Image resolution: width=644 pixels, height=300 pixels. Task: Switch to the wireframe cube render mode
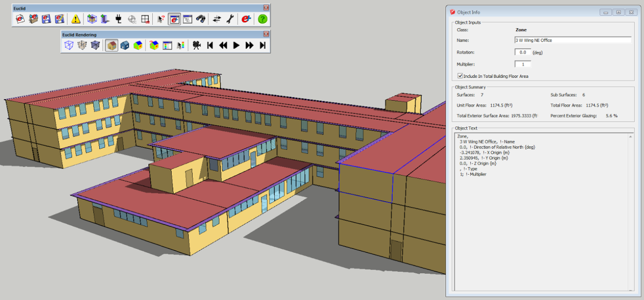click(69, 45)
